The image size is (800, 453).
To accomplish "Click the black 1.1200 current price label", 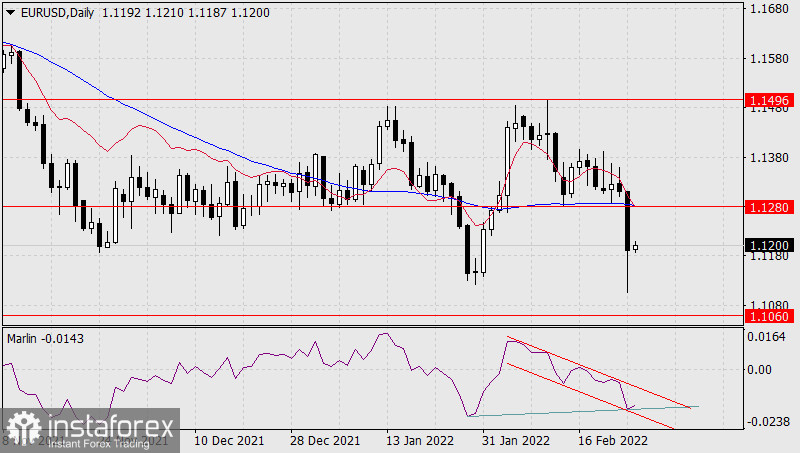I will coord(768,245).
